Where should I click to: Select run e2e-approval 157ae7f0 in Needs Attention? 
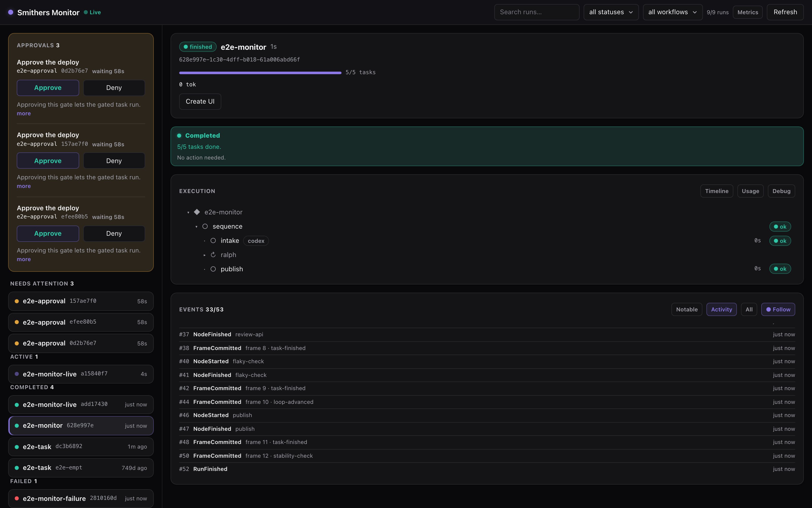coord(81,301)
